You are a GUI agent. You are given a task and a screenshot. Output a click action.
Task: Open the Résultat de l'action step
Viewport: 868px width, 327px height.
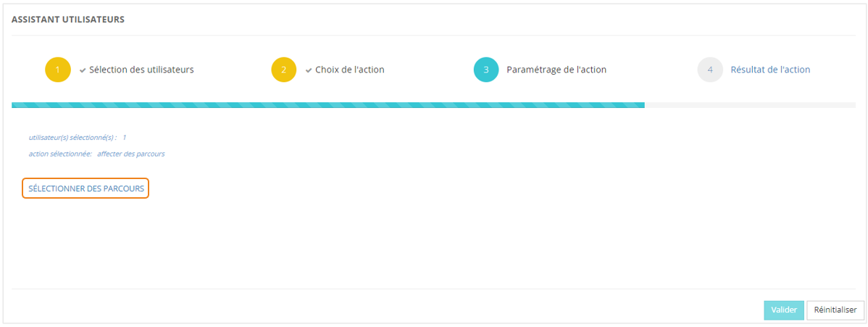tap(770, 70)
